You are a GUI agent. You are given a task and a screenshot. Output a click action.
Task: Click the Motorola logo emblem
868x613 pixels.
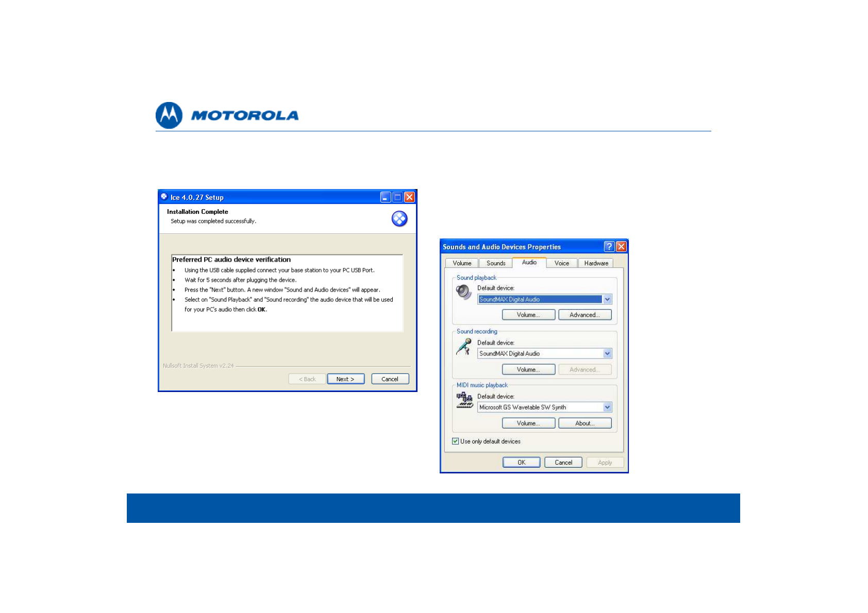[169, 115]
